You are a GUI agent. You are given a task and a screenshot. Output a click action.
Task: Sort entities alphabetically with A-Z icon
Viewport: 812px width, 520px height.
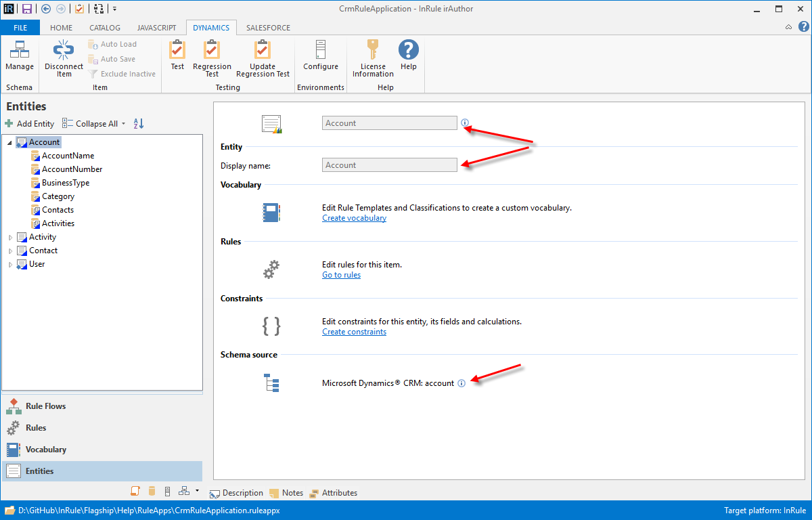[x=139, y=123]
